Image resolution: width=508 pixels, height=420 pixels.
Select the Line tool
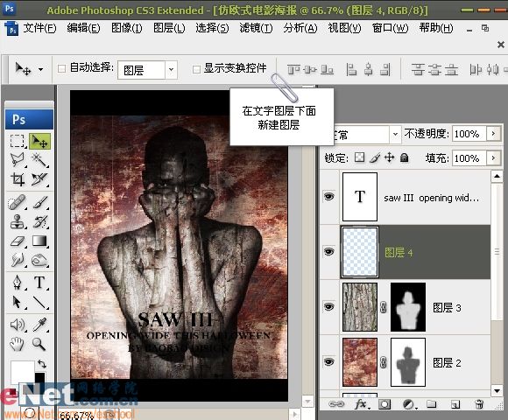[x=39, y=302]
